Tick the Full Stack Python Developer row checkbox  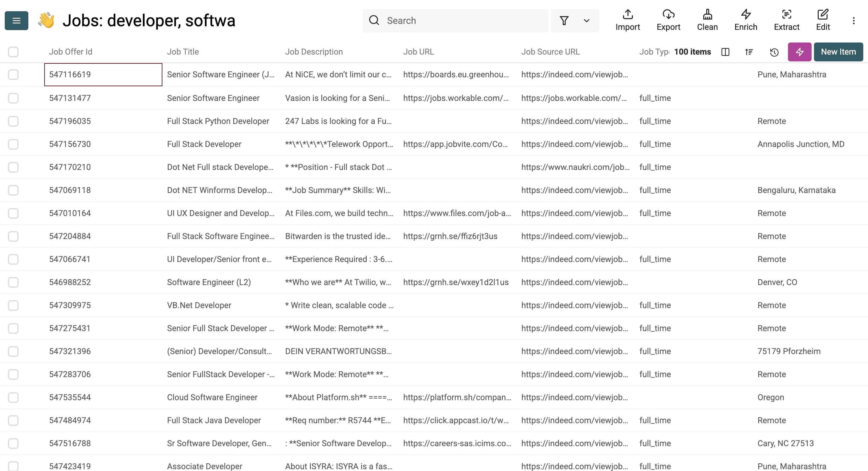click(x=13, y=121)
